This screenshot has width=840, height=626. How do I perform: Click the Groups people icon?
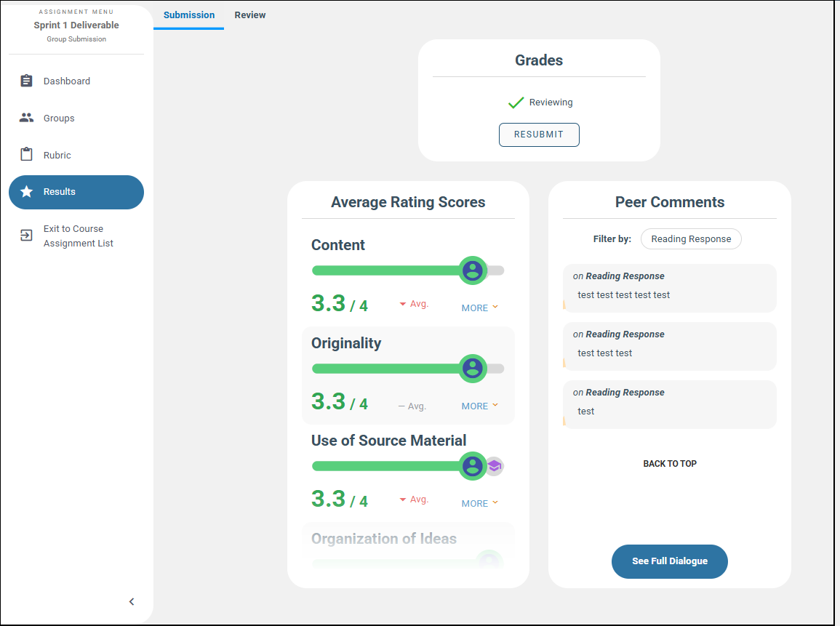[27, 118]
